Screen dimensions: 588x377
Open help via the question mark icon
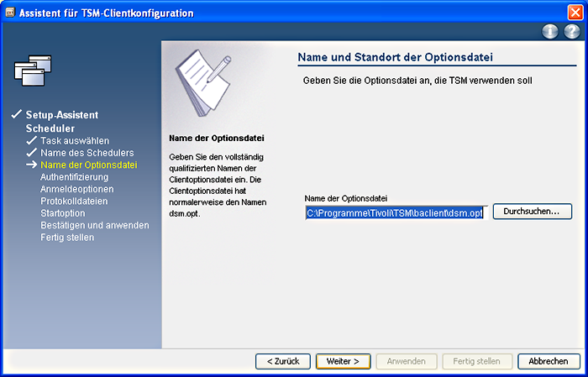click(571, 31)
